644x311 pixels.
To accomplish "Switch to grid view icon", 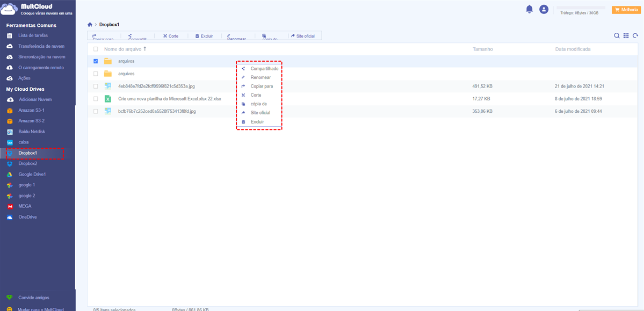I will pyautogui.click(x=626, y=36).
